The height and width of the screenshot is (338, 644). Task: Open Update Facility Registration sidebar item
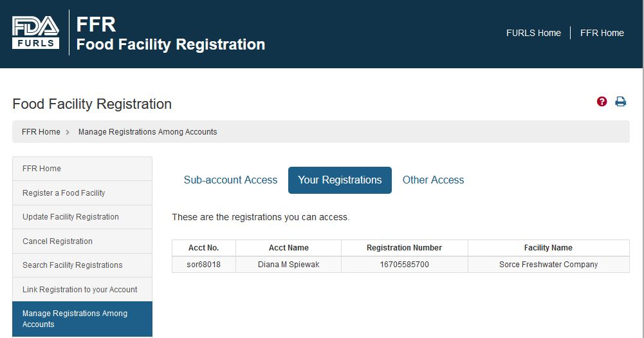pos(82,217)
